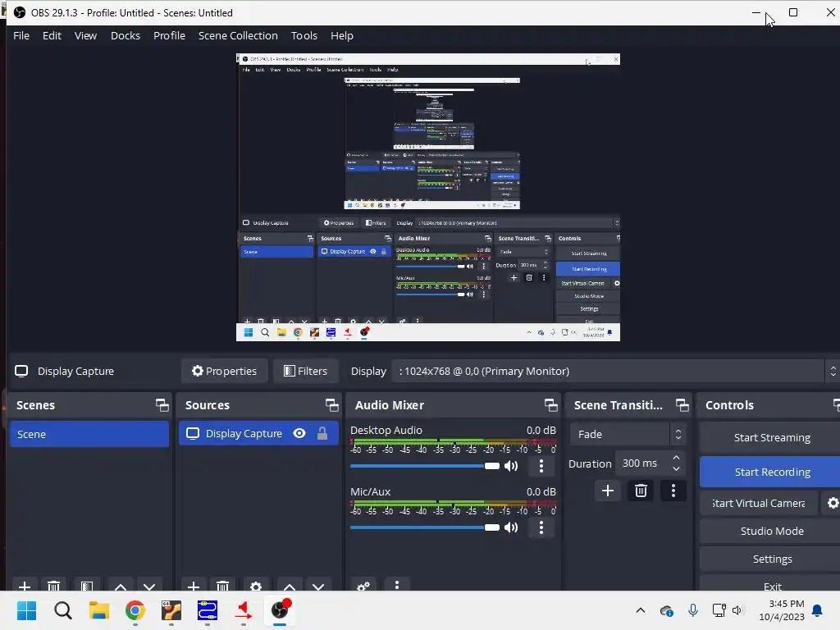Click the OBS icon in the taskbar
The height and width of the screenshot is (630, 840).
(x=280, y=610)
